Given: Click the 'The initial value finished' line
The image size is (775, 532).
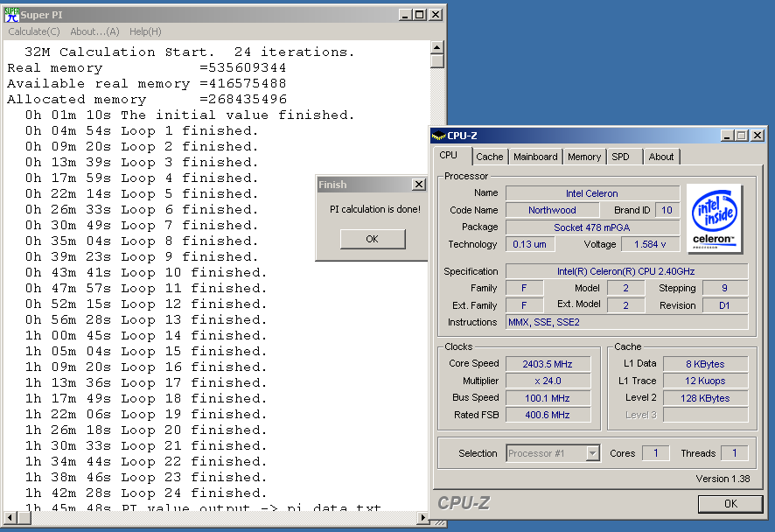Looking at the screenshot, I should coord(189,115).
